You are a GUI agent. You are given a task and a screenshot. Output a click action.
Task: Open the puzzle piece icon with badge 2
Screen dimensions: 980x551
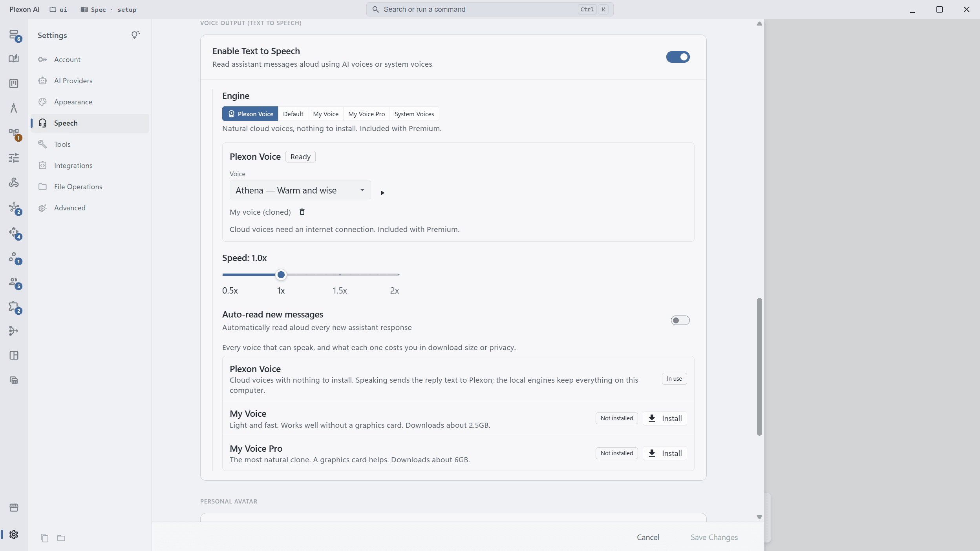click(14, 307)
